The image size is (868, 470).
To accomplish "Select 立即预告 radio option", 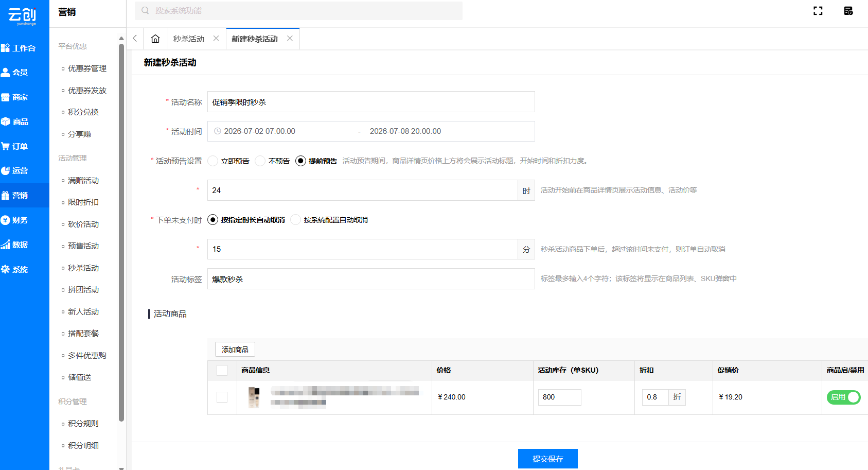I will point(213,161).
